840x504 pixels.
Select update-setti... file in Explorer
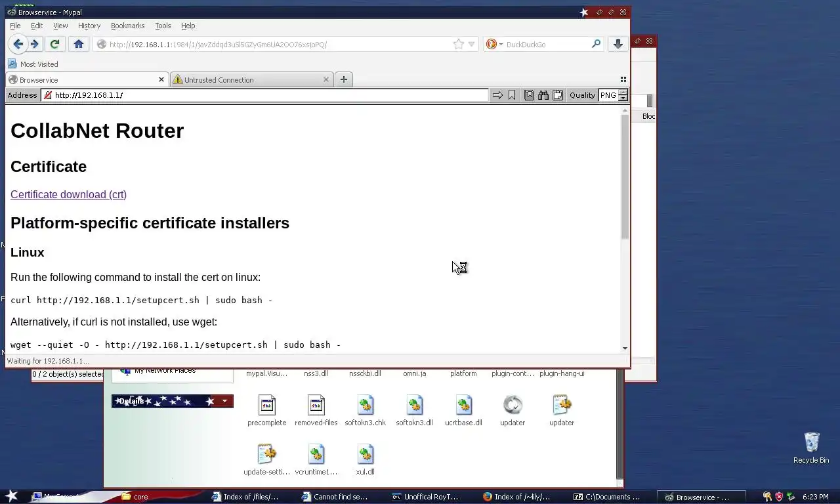[x=266, y=460]
